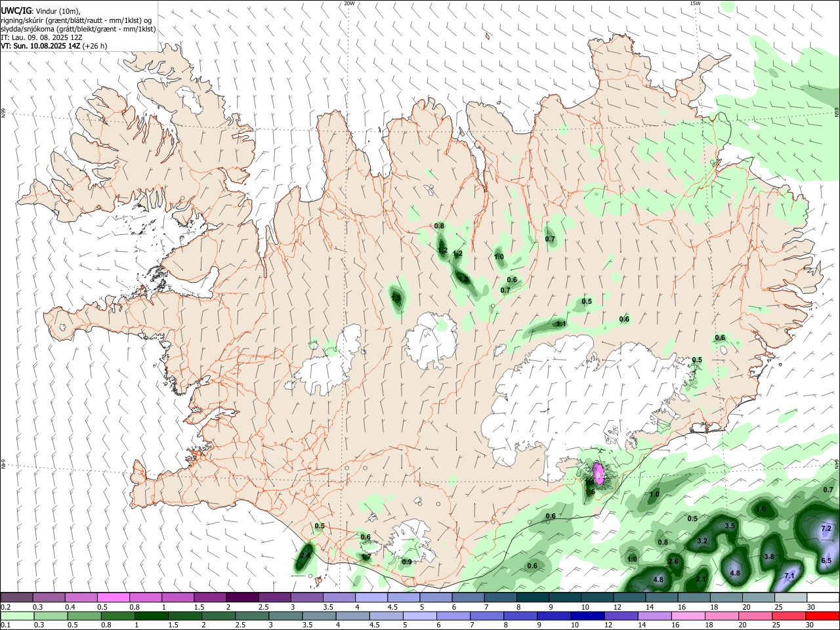The image size is (840, 630).
Task: Click the bright red 30+ rain legend swatch
Action: 822,616
